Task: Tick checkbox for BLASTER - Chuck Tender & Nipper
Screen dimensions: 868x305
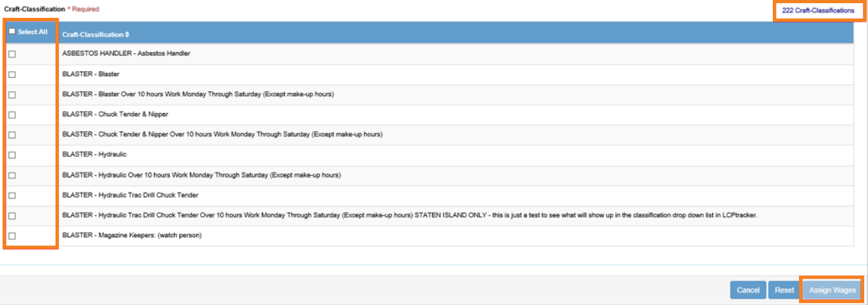Action: [x=12, y=115]
